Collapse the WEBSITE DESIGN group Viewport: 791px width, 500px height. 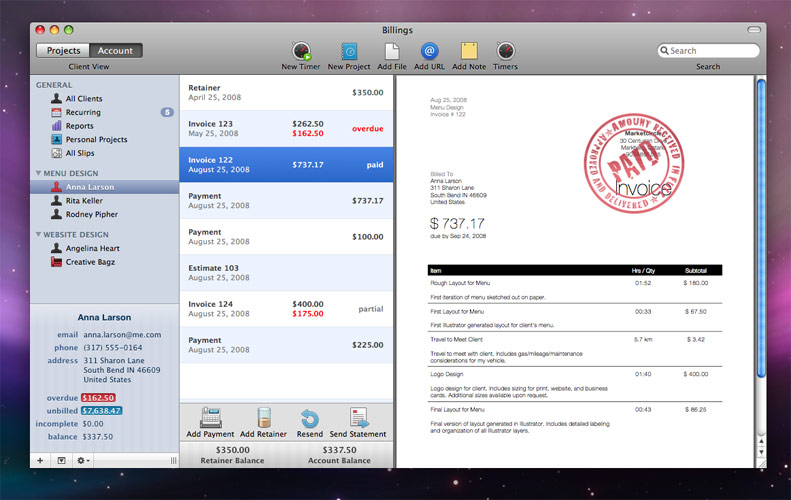(38, 235)
